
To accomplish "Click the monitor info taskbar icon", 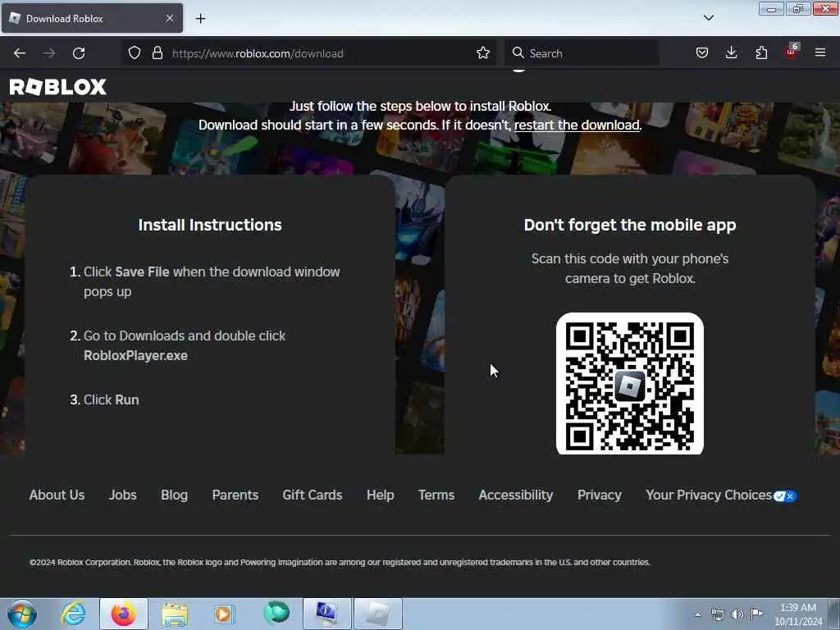I will click(326, 614).
